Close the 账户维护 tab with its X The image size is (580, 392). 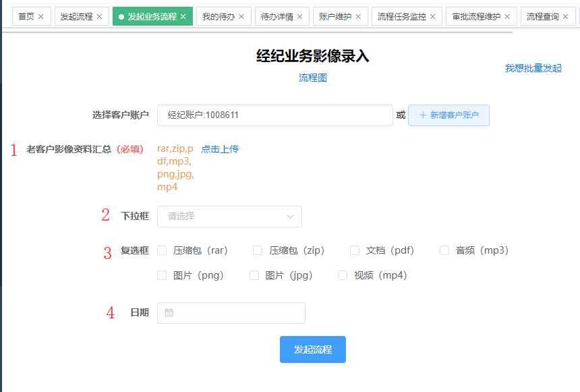click(358, 17)
